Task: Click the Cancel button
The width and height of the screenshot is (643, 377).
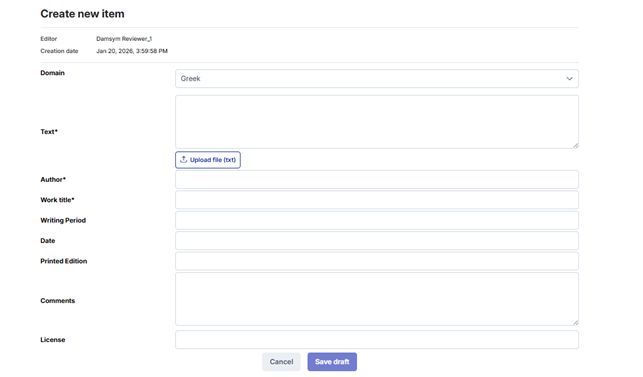Action: click(281, 362)
